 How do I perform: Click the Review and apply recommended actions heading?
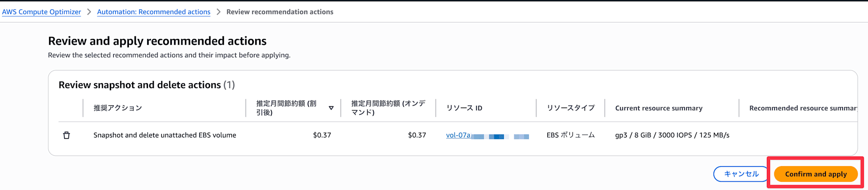(157, 41)
